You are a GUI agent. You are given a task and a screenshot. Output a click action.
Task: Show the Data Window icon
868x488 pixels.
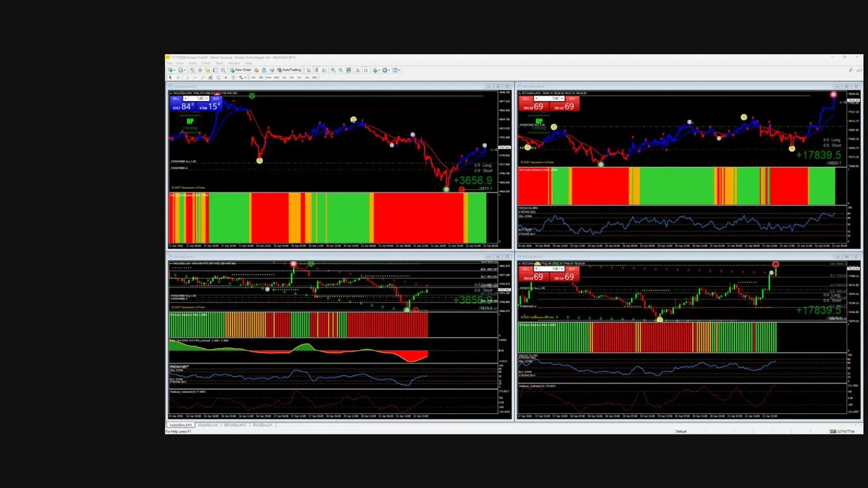click(200, 70)
